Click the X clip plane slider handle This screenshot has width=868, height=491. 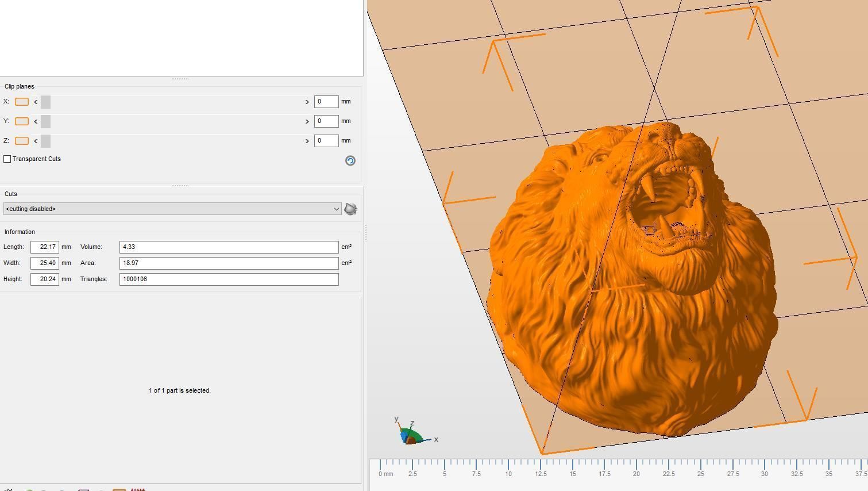(46, 102)
